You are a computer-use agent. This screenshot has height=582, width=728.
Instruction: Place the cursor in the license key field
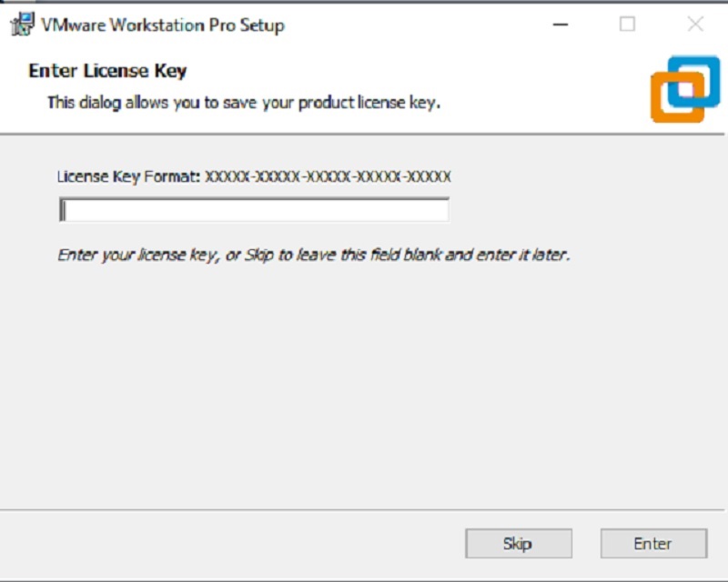255,210
